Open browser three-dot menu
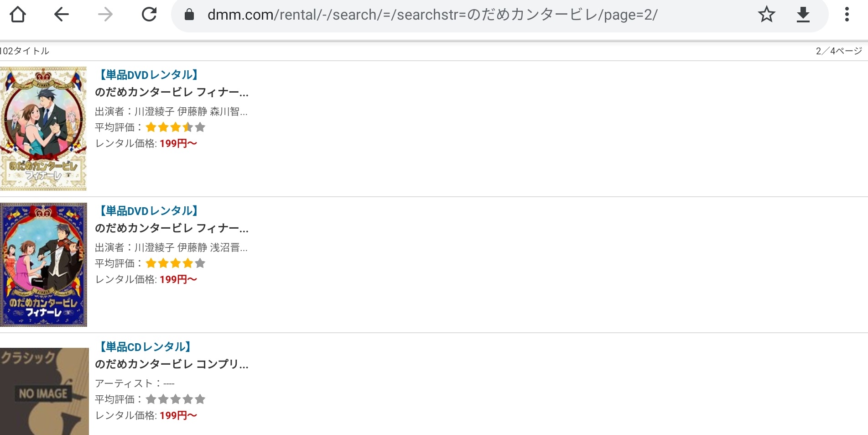The height and width of the screenshot is (435, 868). (x=847, y=15)
